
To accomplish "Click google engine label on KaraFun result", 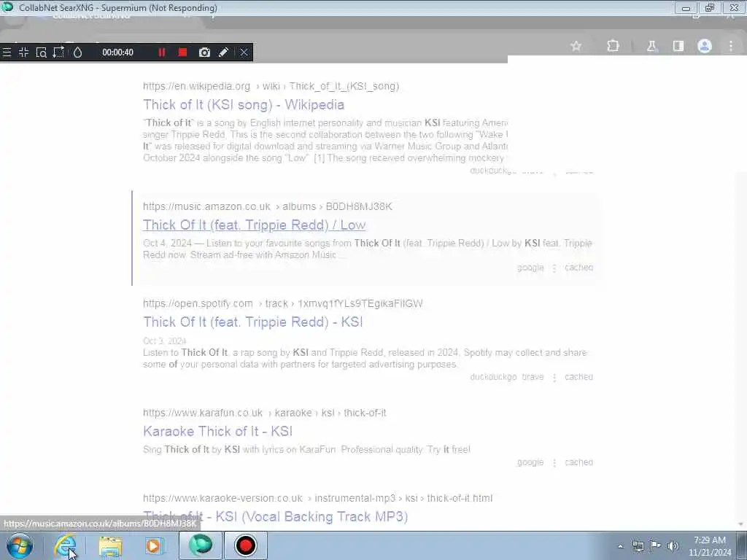I will point(530,462).
